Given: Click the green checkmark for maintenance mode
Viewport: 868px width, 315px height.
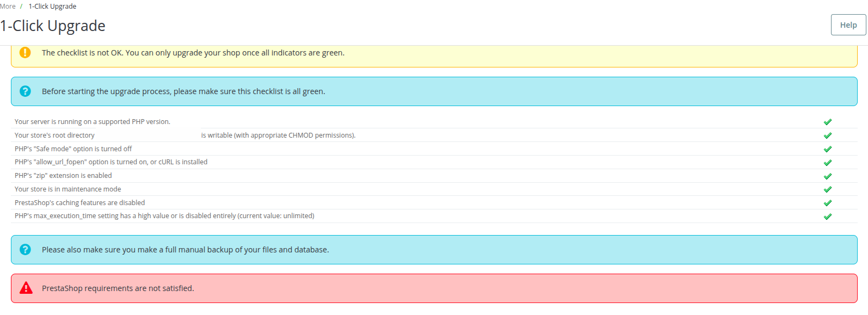Looking at the screenshot, I should click(x=827, y=189).
